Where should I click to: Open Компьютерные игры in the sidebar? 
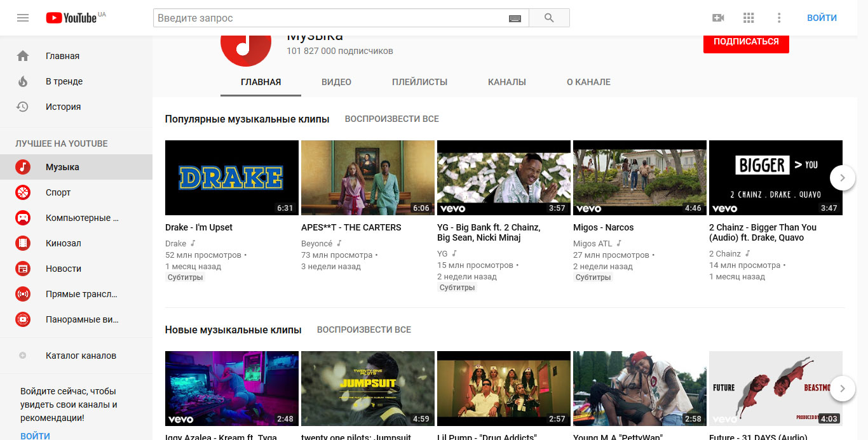coord(76,218)
